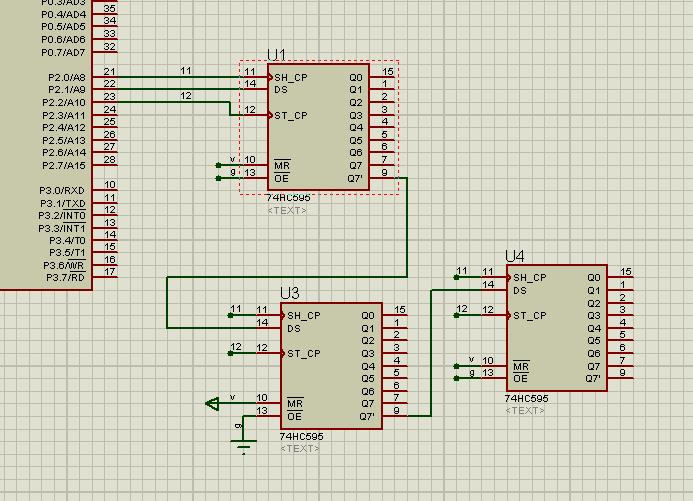This screenshot has height=501, width=693.
Task: Click the ground symbol below U3
Action: pos(244,446)
